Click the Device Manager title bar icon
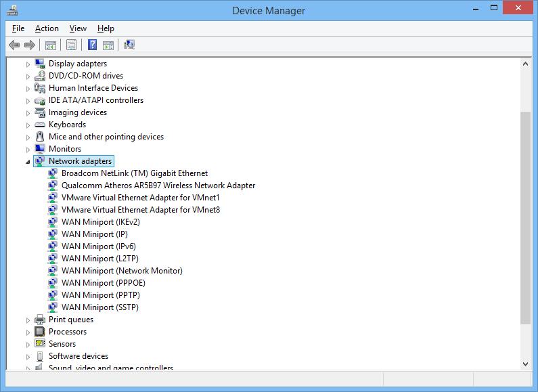Image resolution: width=538 pixels, height=392 pixels. (12, 11)
